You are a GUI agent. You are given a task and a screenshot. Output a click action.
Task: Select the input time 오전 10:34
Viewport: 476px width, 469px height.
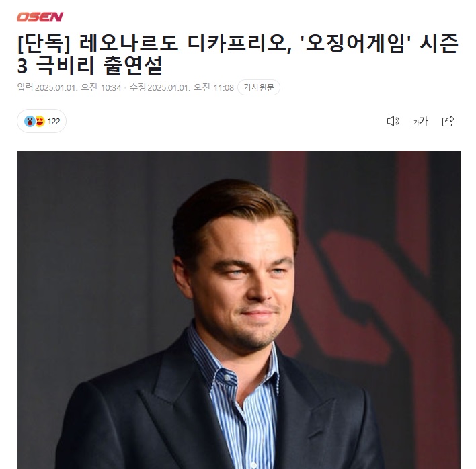coord(101,87)
